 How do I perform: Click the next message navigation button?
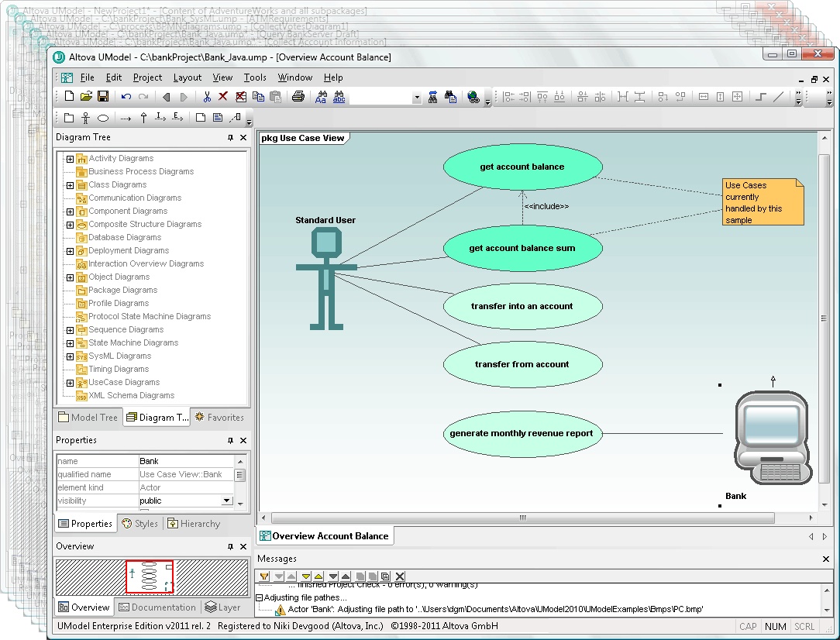[x=277, y=576]
